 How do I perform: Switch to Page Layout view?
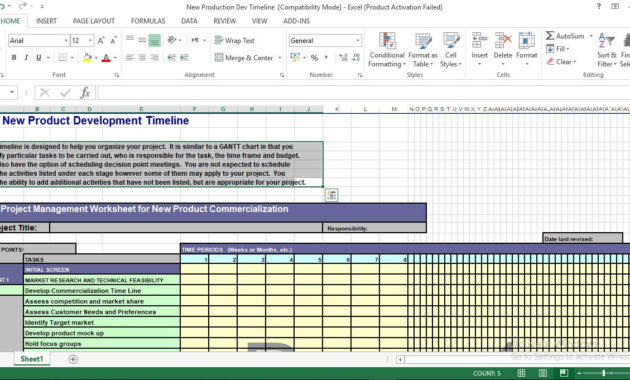click(542, 373)
